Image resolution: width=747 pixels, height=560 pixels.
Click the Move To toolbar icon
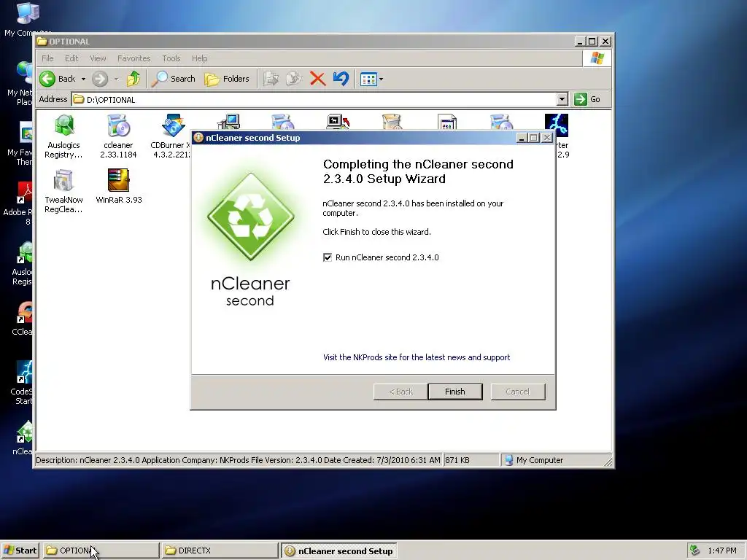tap(271, 79)
